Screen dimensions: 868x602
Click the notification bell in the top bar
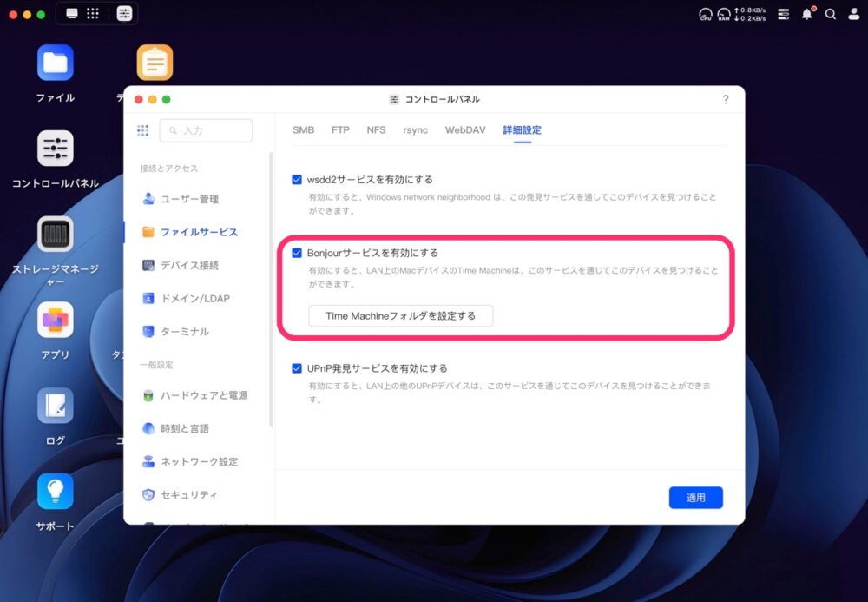[x=807, y=14]
